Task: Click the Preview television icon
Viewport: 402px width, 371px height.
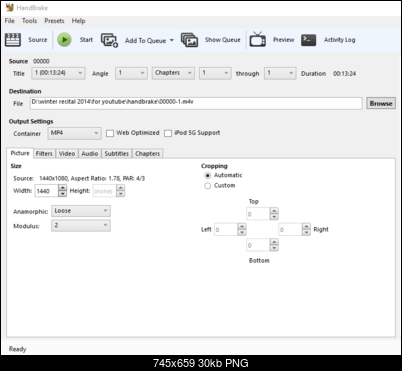Action: click(258, 39)
